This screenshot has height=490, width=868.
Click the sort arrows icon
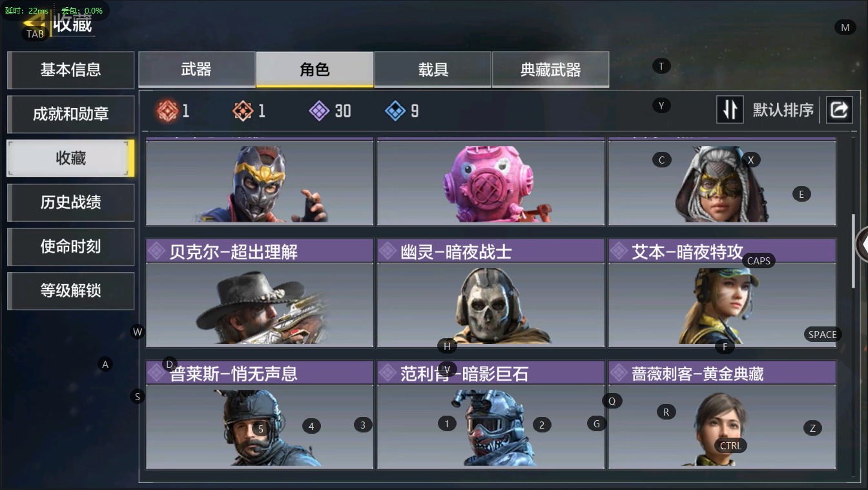(730, 110)
